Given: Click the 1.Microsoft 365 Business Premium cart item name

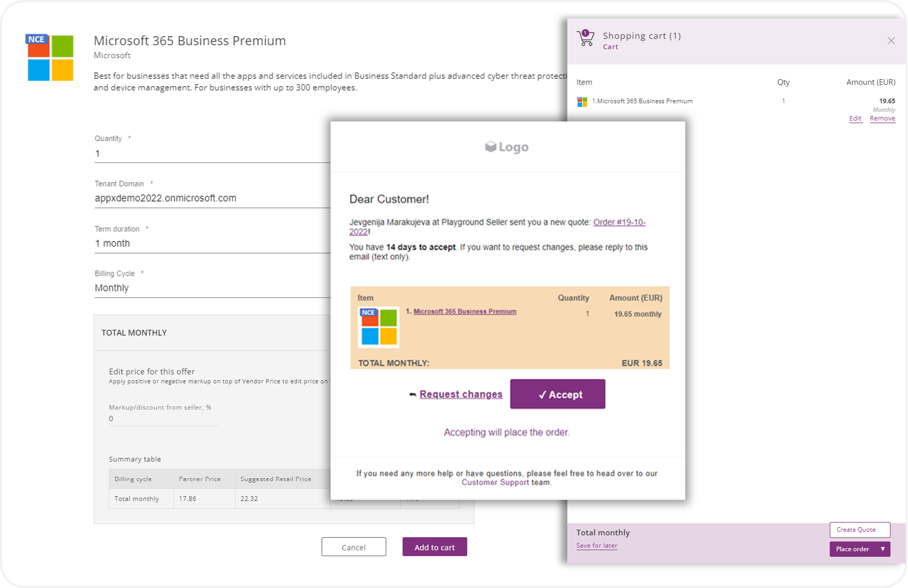Looking at the screenshot, I should (642, 101).
